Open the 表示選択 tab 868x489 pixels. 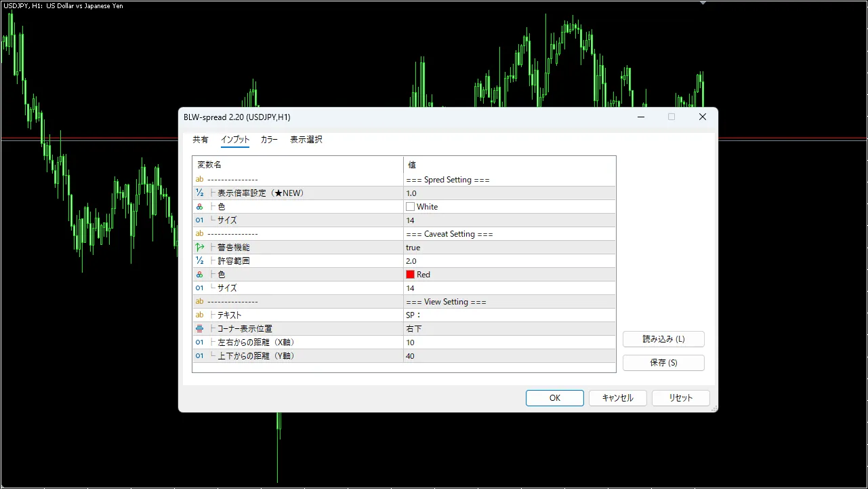pos(306,140)
